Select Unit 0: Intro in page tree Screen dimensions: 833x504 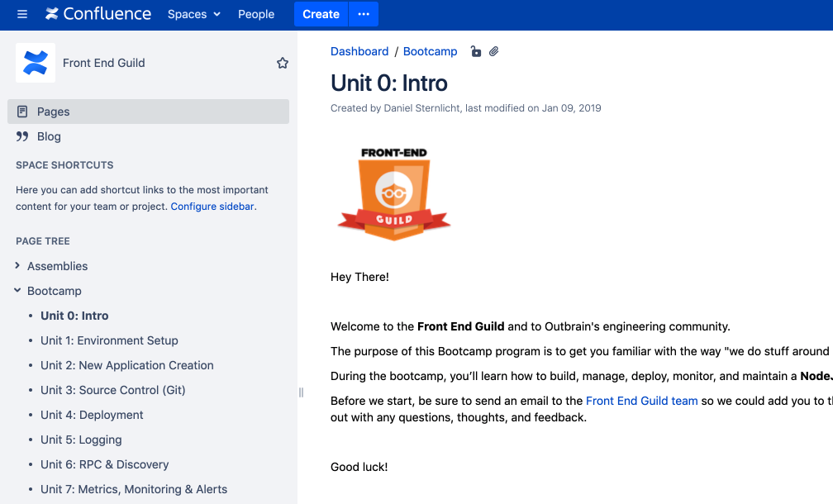click(74, 316)
